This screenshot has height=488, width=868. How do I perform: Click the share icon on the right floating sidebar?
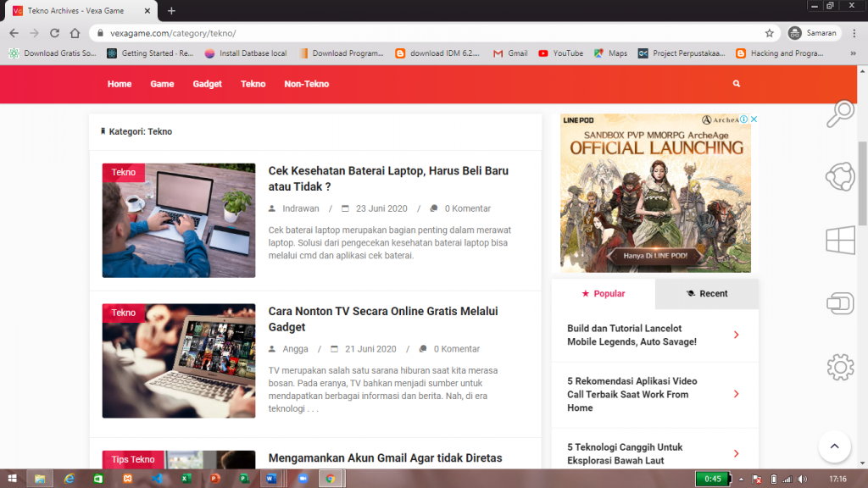point(839,176)
